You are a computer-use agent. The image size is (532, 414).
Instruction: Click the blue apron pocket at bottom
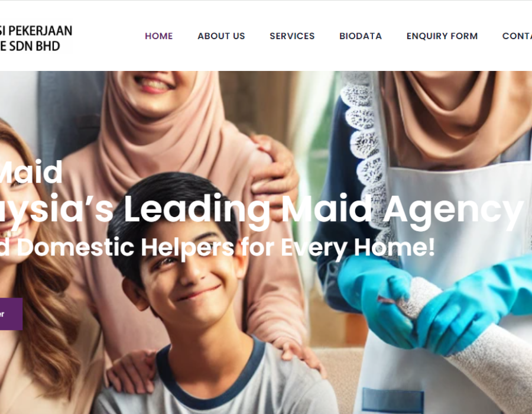[393, 401]
